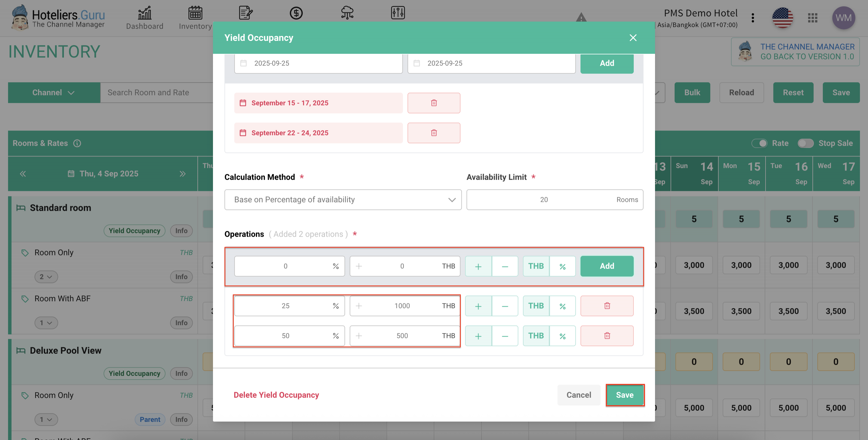Go to next dates with double arrow
The image size is (868, 440).
[182, 174]
